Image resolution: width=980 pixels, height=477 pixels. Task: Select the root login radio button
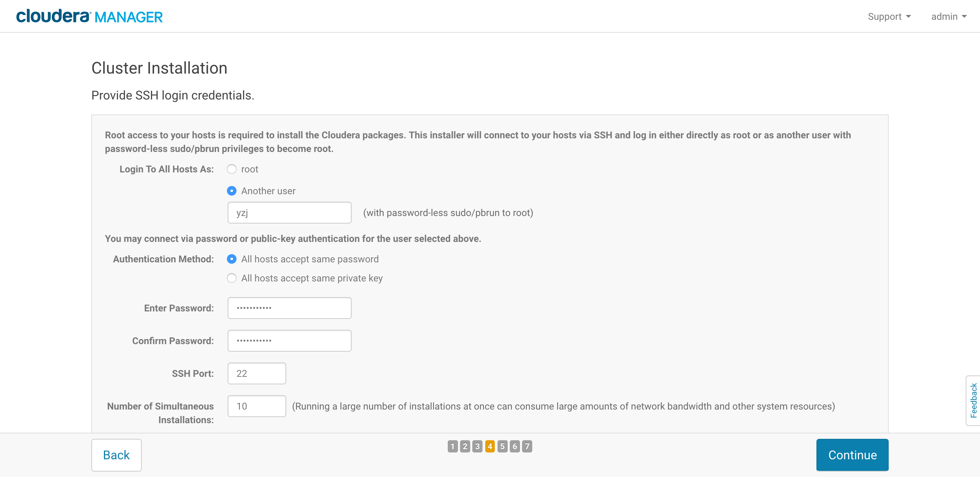pyautogui.click(x=232, y=169)
